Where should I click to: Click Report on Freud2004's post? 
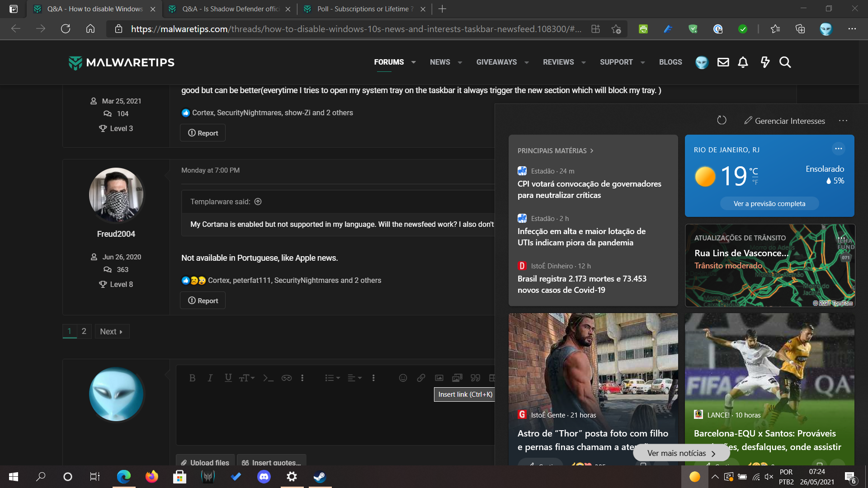coord(203,301)
